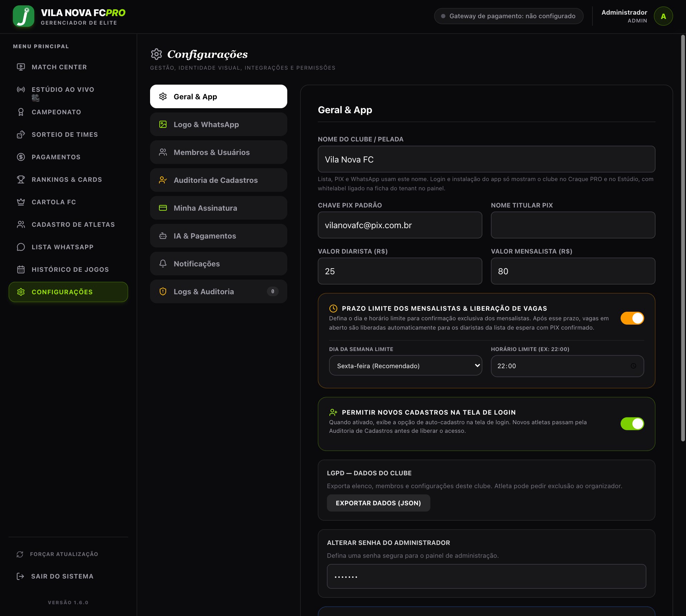Select the Auditoria de Cadastros tab
The height and width of the screenshot is (616, 686).
pos(218,180)
